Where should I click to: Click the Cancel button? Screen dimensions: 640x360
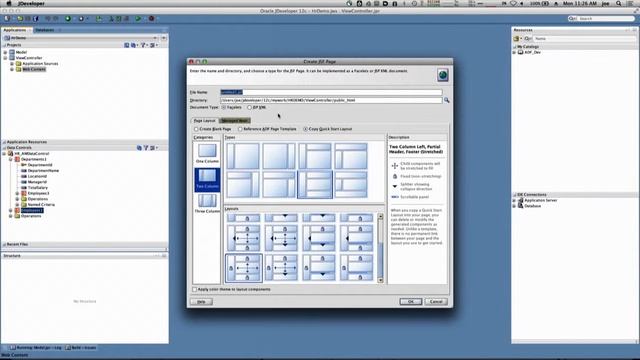(x=436, y=302)
